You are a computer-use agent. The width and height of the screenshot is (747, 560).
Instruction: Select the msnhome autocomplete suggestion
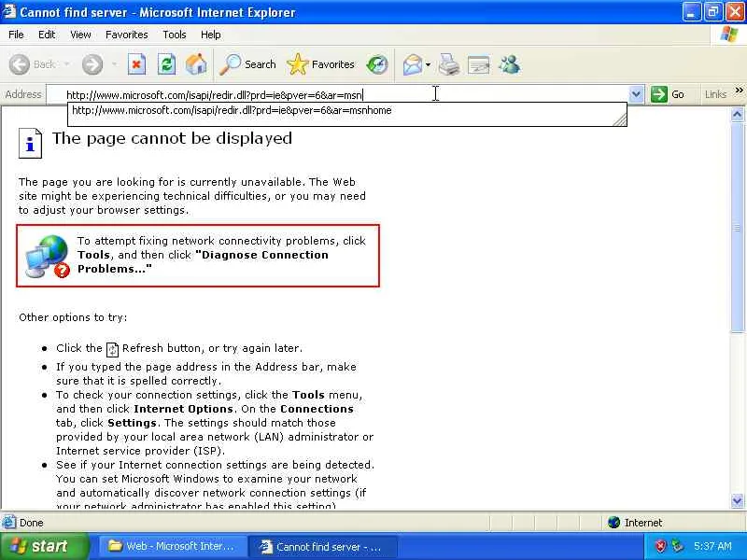coord(346,110)
